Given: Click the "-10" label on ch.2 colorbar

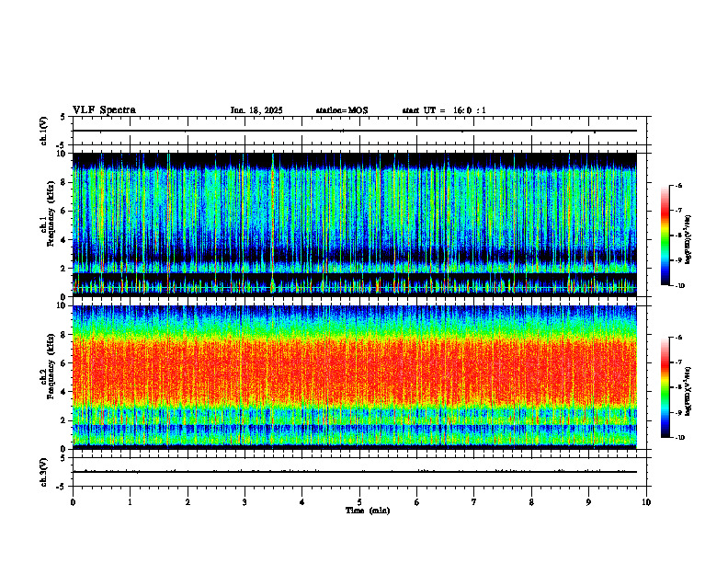Looking at the screenshot, I should (679, 438).
